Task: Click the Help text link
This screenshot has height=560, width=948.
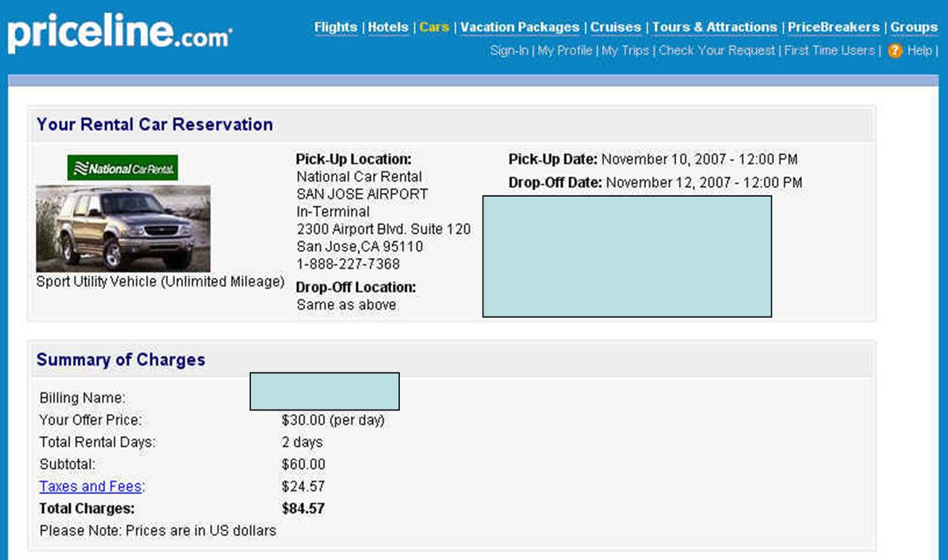Action: pos(920,51)
